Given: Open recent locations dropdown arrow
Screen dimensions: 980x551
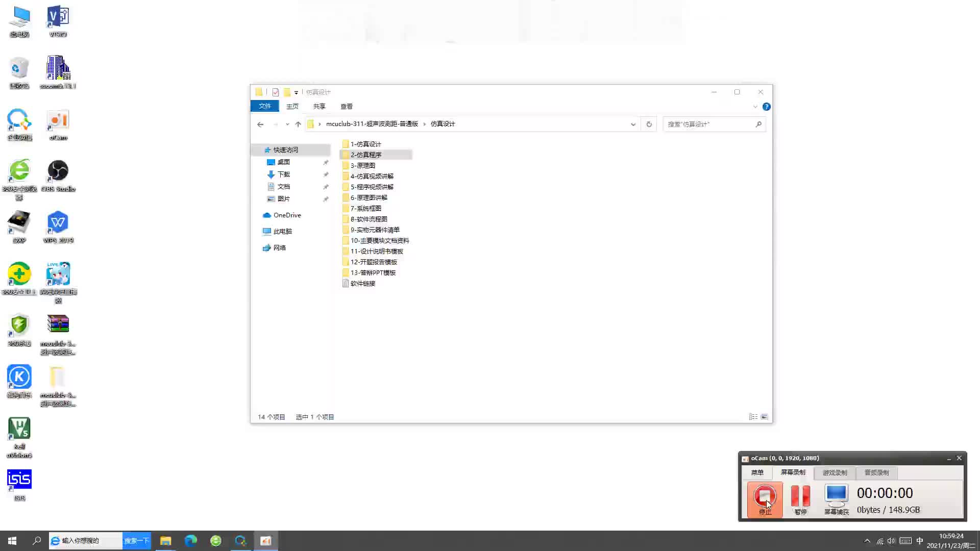Looking at the screenshot, I should click(x=287, y=124).
